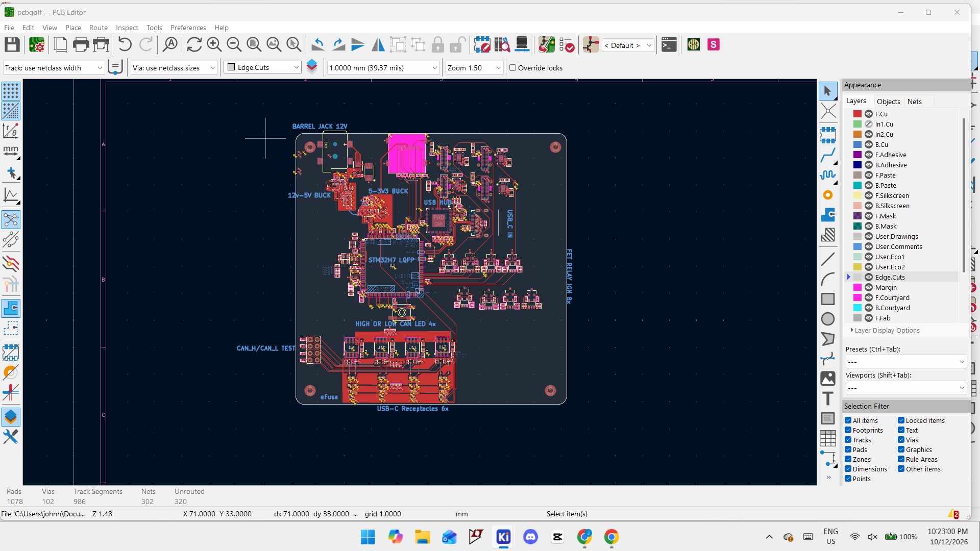
Task: Expand Layer Display Options
Action: 885,331
